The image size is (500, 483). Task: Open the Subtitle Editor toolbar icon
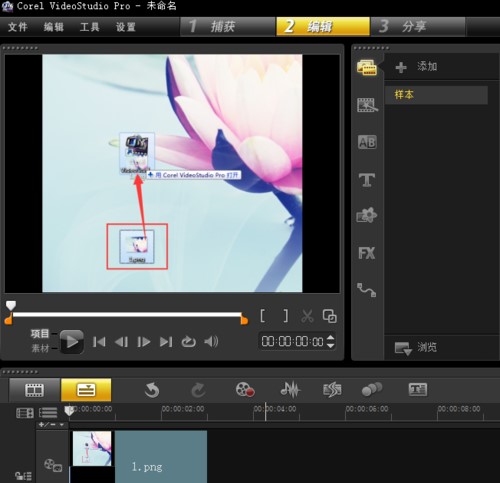coord(418,389)
